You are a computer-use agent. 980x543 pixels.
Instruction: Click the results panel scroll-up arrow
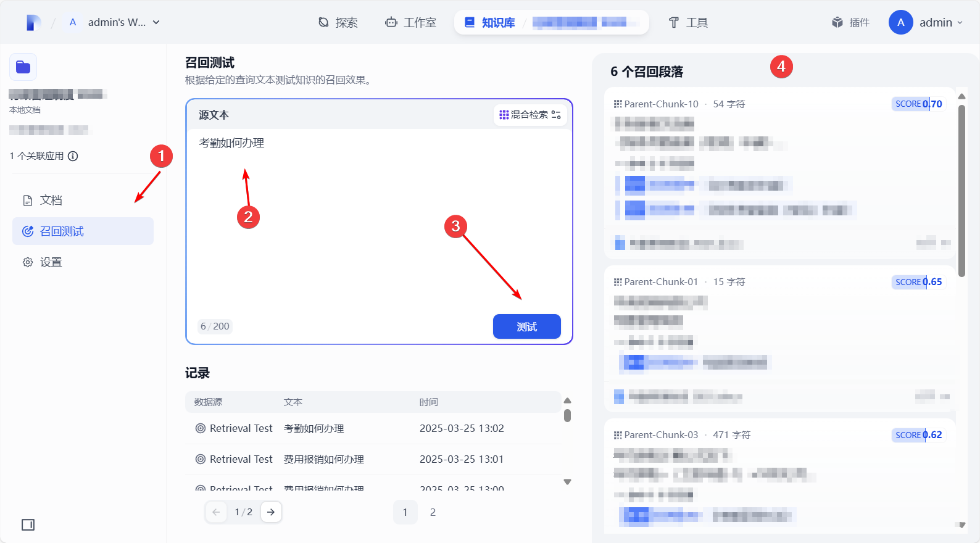click(x=961, y=96)
